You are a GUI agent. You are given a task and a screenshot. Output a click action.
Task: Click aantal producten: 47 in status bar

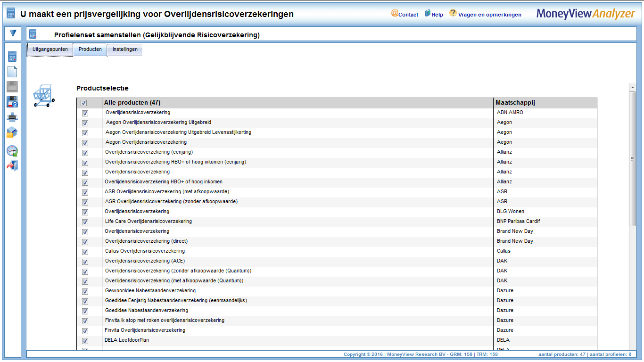[561, 354]
